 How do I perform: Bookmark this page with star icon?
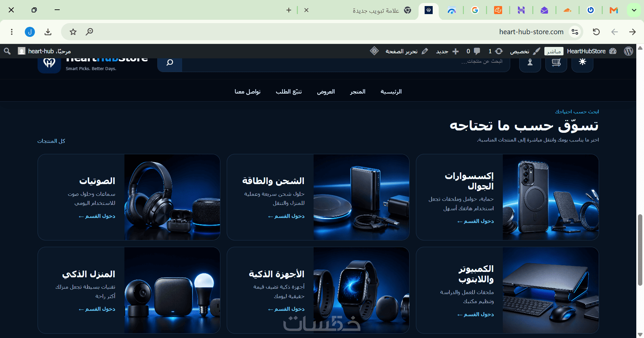(x=73, y=32)
